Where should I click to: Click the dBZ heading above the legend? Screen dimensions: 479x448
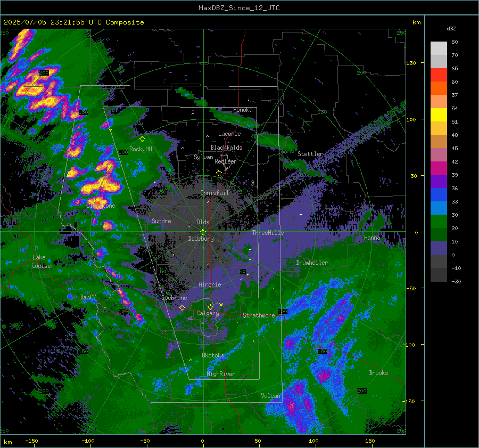point(451,28)
